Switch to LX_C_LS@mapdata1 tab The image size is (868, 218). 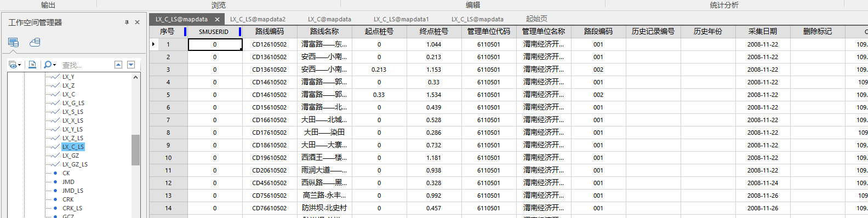pos(401,19)
